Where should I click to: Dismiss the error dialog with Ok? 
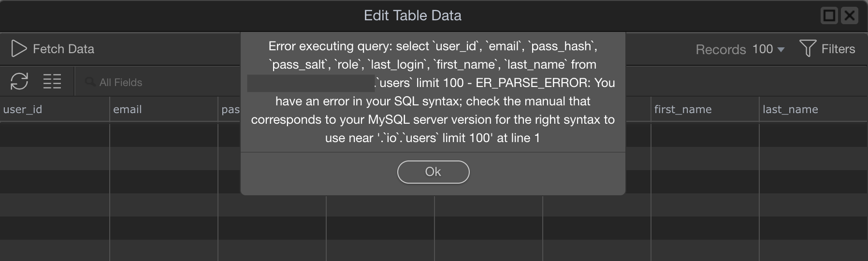click(433, 172)
